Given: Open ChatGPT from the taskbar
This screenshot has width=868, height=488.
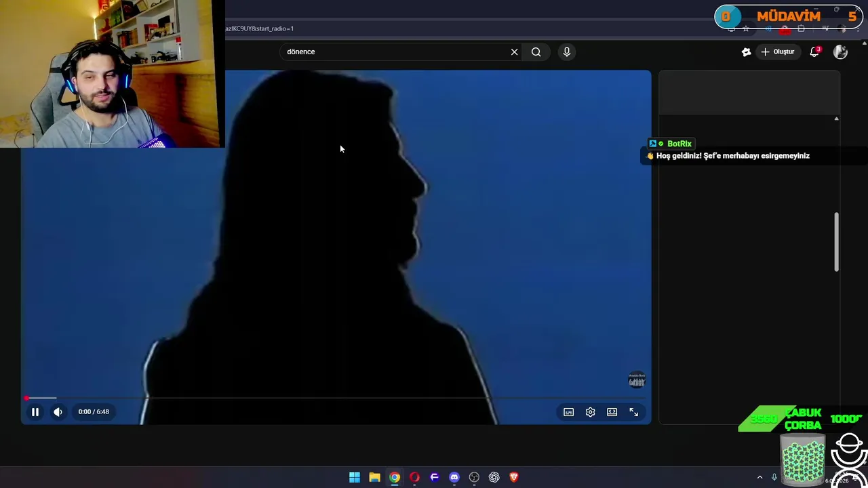Looking at the screenshot, I should click(x=494, y=477).
